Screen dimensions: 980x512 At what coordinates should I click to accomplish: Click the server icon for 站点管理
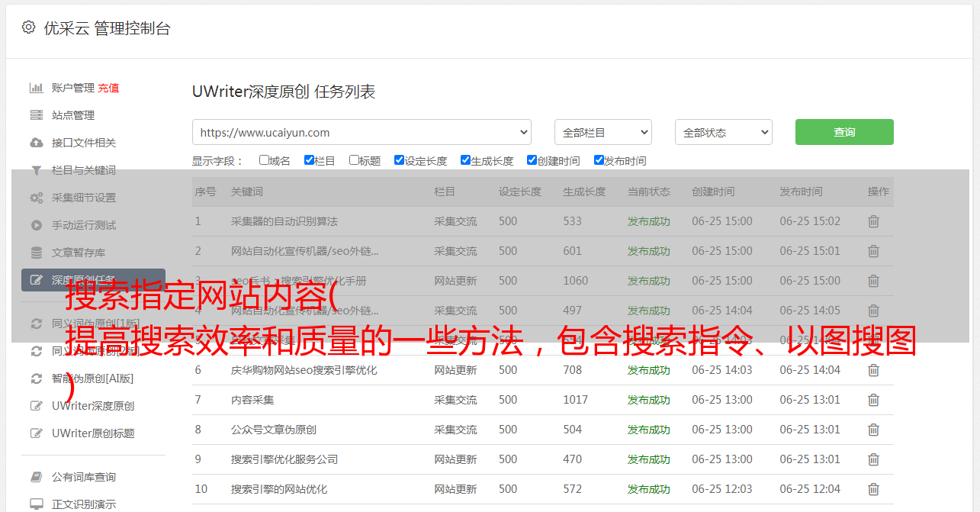[x=36, y=115]
